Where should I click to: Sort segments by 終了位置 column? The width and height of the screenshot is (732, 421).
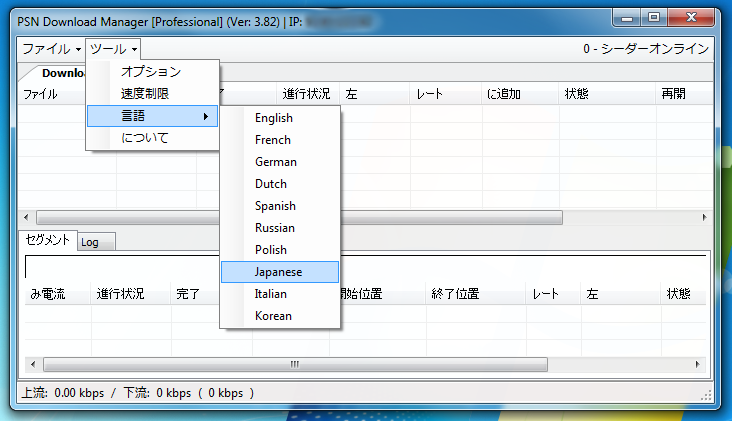click(x=475, y=294)
